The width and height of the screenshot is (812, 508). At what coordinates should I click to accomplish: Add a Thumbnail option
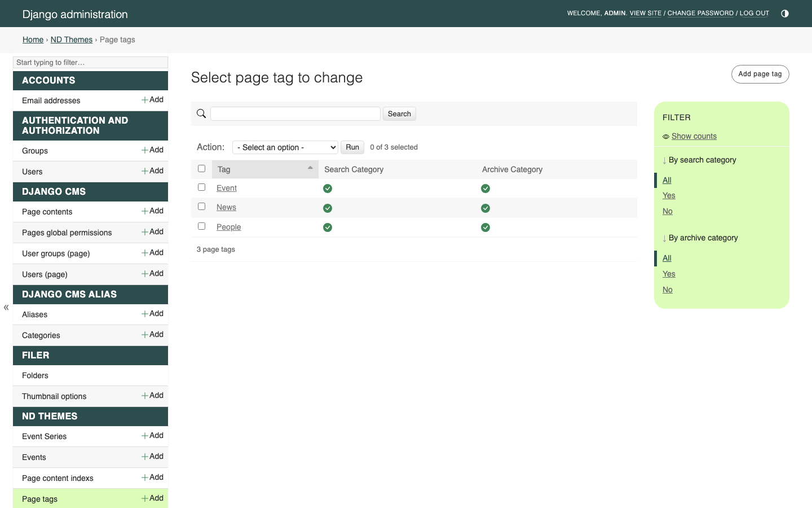[x=152, y=396]
